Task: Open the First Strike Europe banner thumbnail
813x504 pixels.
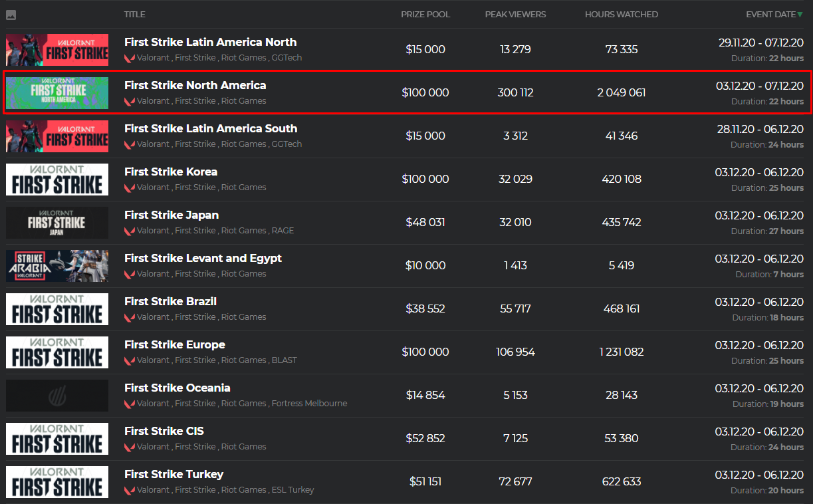Action: pyautogui.click(x=57, y=352)
